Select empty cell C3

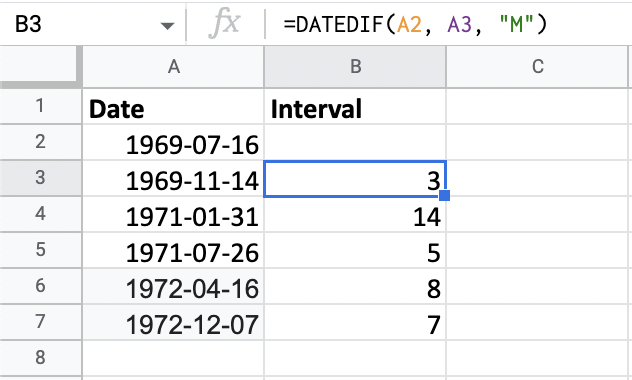[537, 178]
